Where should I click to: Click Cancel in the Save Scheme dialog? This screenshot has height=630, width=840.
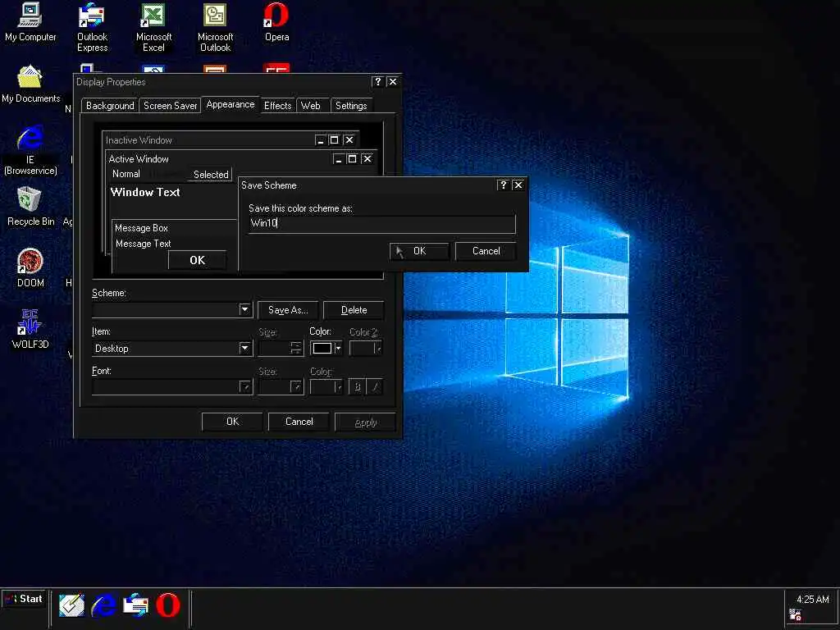point(486,251)
